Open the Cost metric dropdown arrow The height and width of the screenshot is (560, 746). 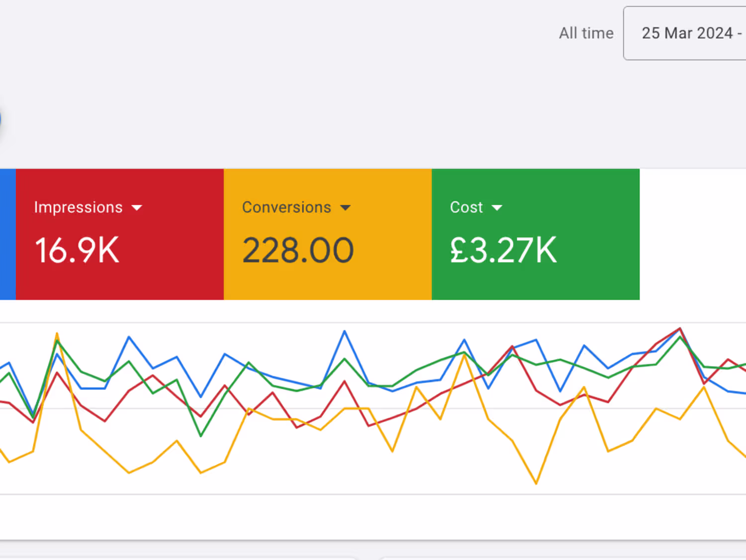[497, 208]
